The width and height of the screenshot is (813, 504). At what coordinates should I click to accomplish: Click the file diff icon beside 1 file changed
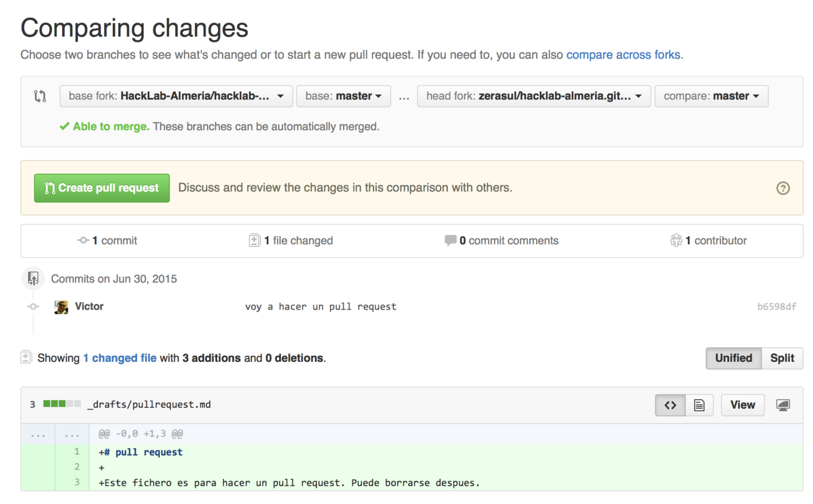point(254,240)
